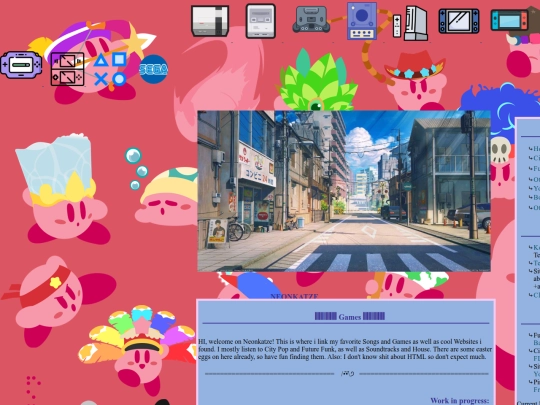The image size is (540, 405).
Task: Open the Nintendo Switch icon
Action: 509,20
